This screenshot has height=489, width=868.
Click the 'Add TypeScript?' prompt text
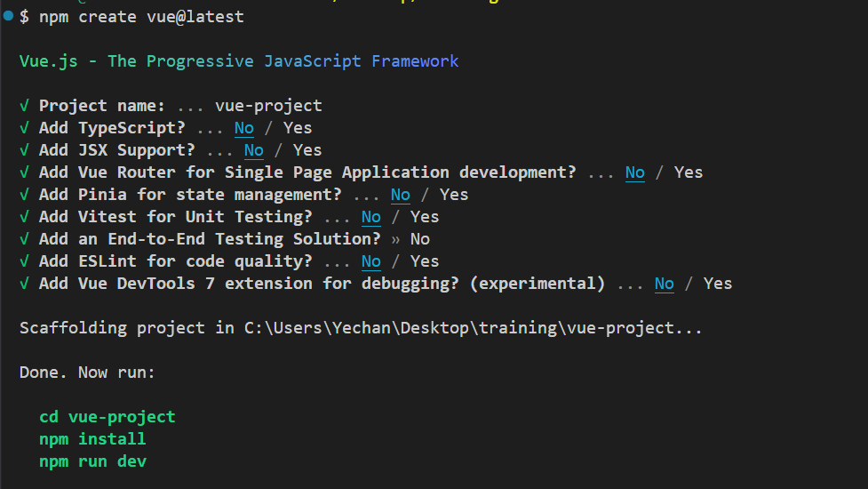click(x=112, y=128)
